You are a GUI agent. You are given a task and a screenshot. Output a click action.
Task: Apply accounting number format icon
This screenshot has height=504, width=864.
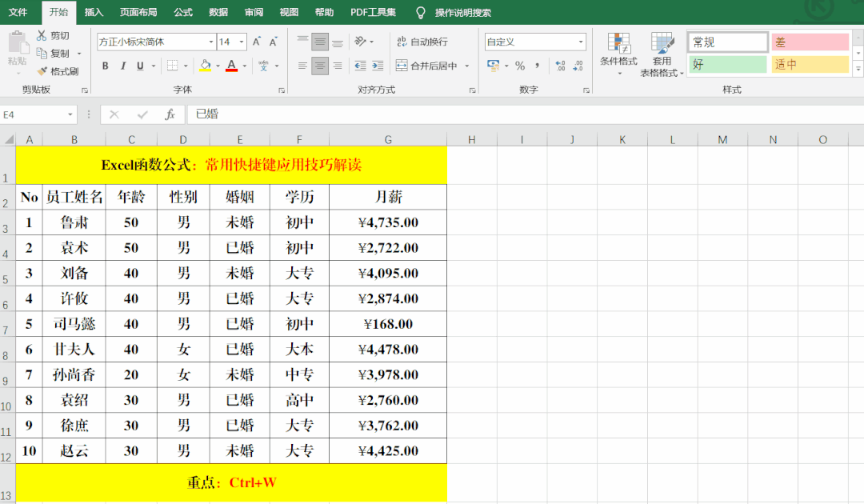click(x=493, y=66)
